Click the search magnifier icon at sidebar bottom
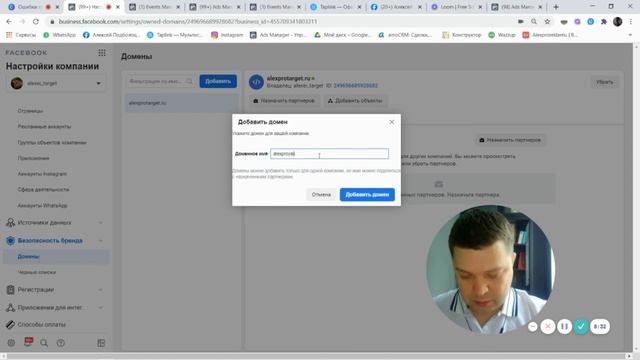 [x=44, y=343]
